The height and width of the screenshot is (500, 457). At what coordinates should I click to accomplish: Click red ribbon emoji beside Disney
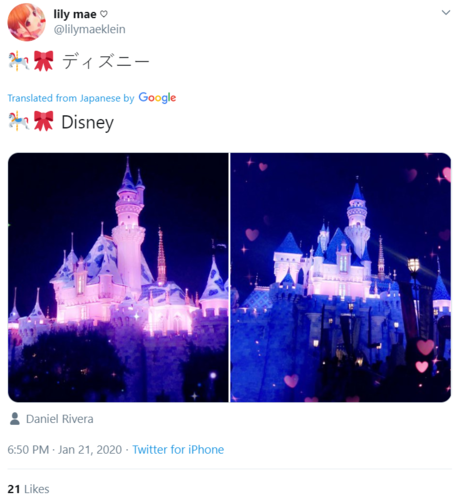point(44,121)
